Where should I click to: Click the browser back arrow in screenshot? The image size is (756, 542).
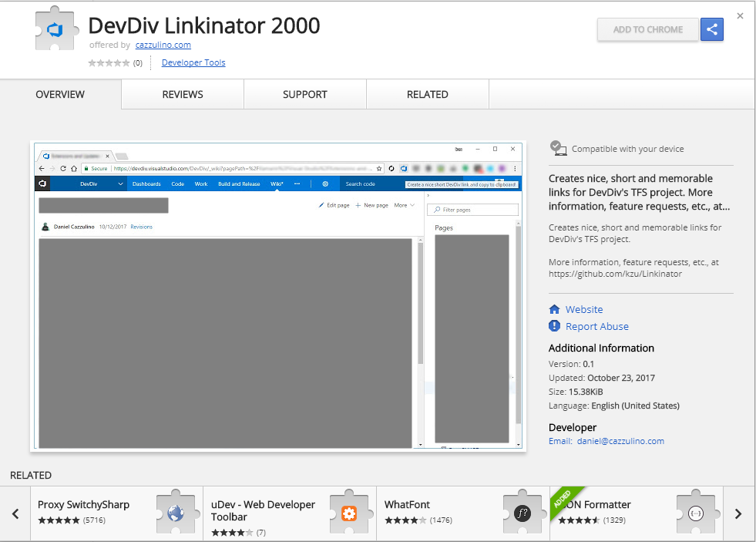42,169
